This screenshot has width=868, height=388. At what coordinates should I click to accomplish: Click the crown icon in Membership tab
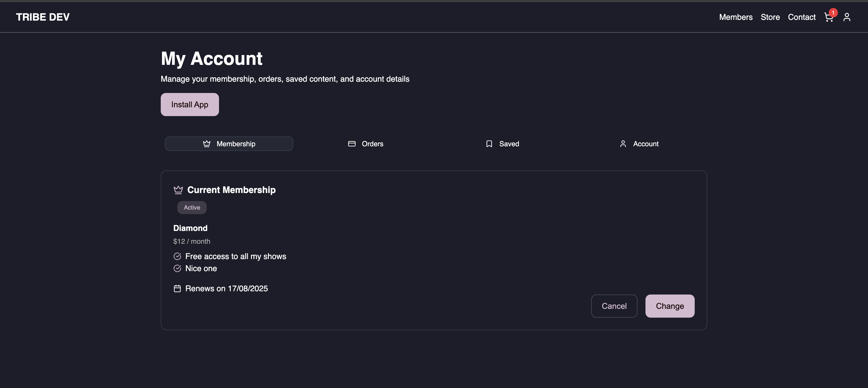point(206,144)
